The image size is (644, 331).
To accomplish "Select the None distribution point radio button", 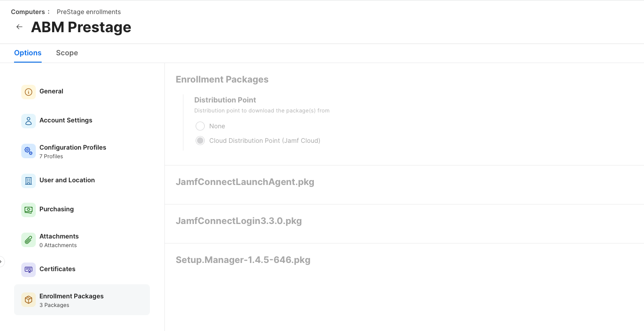I will coord(200,126).
